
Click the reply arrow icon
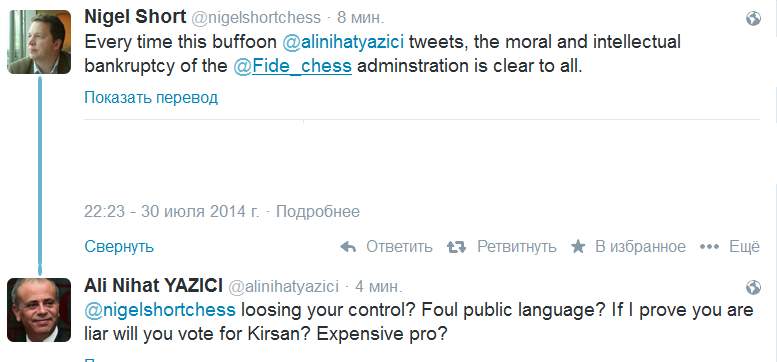click(348, 247)
